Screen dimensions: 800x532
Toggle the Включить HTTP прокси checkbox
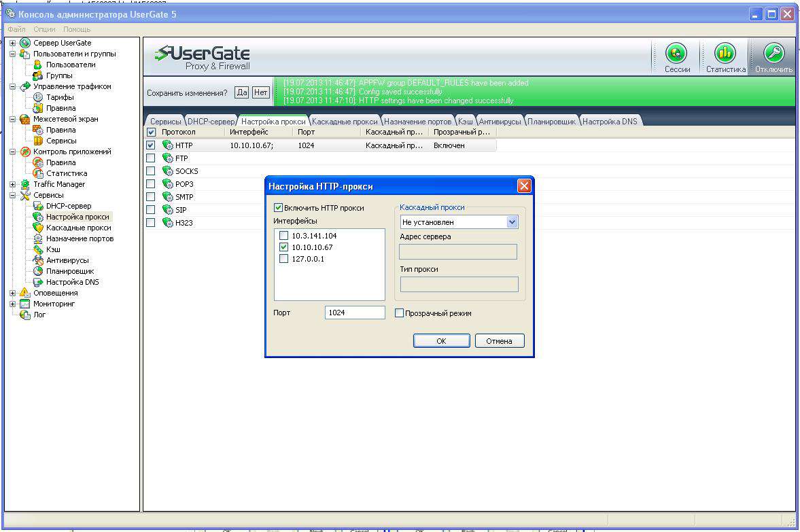click(x=278, y=208)
